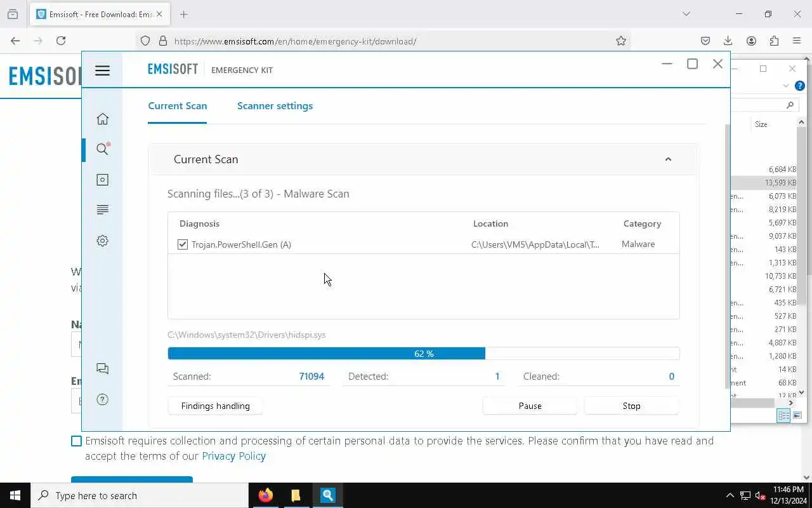Collapse the Current Scan section
812x508 pixels.
668,159
